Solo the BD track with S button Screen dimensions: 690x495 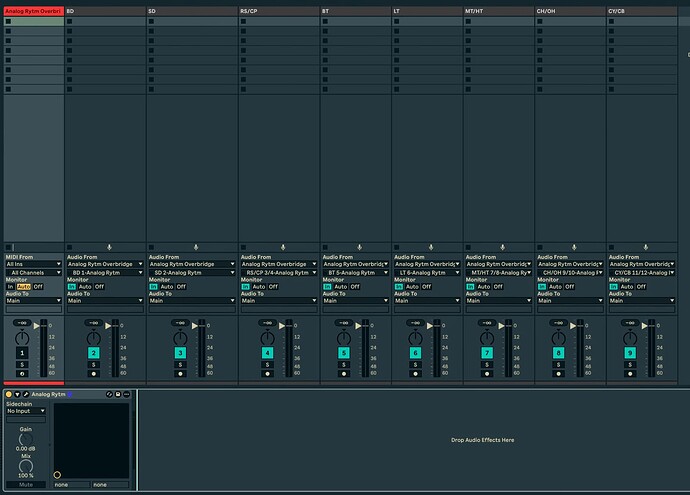[93, 365]
